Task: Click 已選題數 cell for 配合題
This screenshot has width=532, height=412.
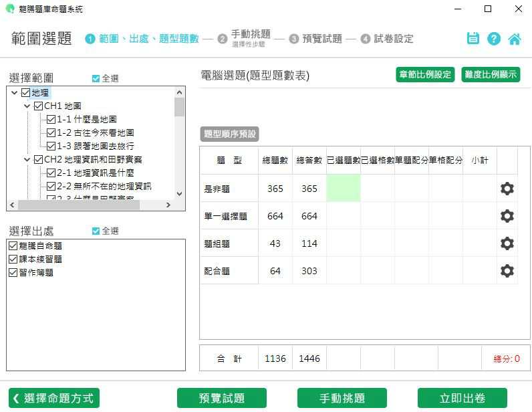Action: point(344,271)
